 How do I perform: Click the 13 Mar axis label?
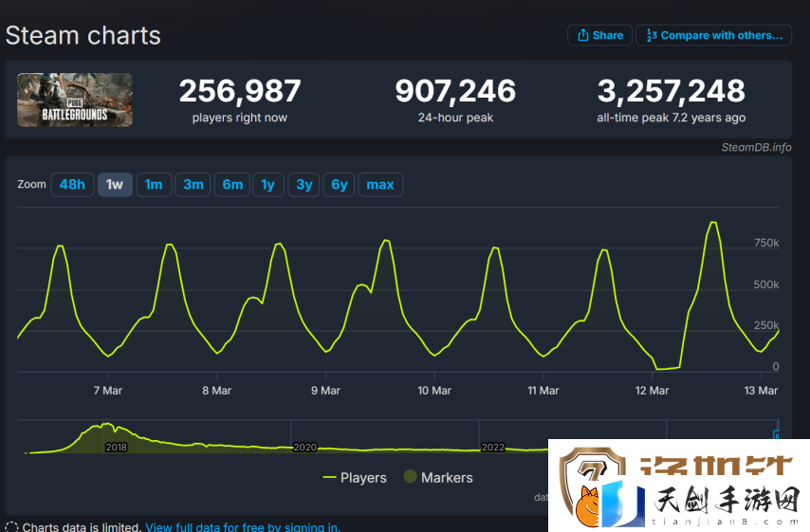tap(761, 391)
